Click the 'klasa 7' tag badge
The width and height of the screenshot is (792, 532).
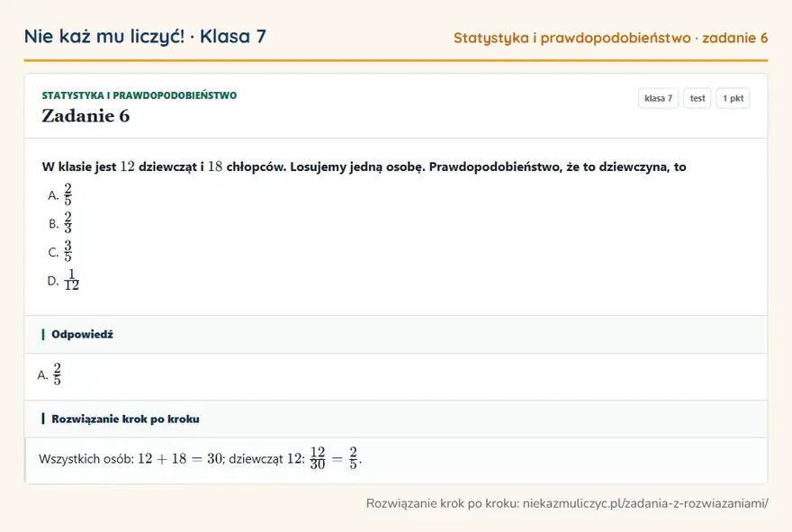(x=658, y=98)
